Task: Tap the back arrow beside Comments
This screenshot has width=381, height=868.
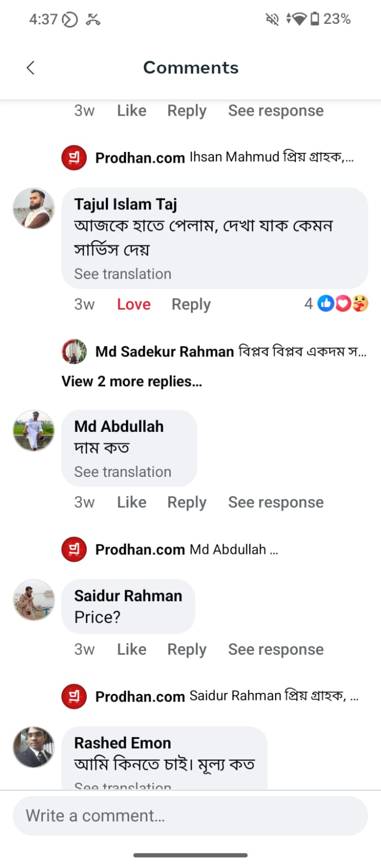Action: (x=30, y=68)
